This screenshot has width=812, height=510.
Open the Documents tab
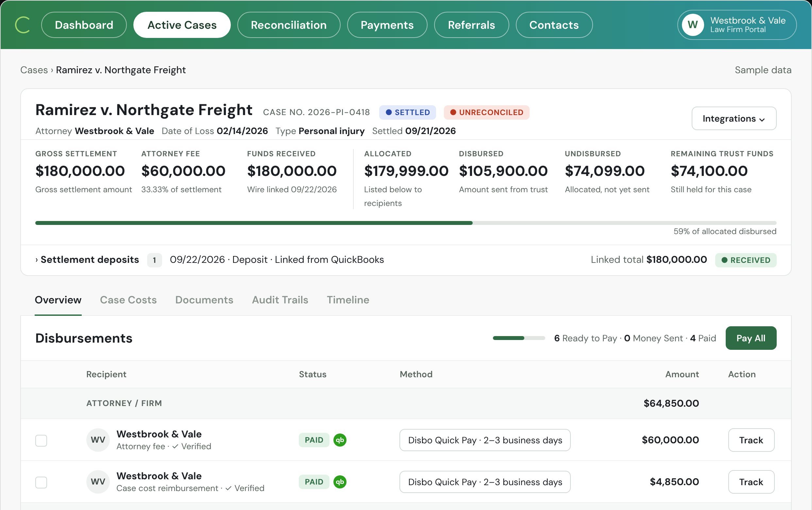click(x=204, y=300)
